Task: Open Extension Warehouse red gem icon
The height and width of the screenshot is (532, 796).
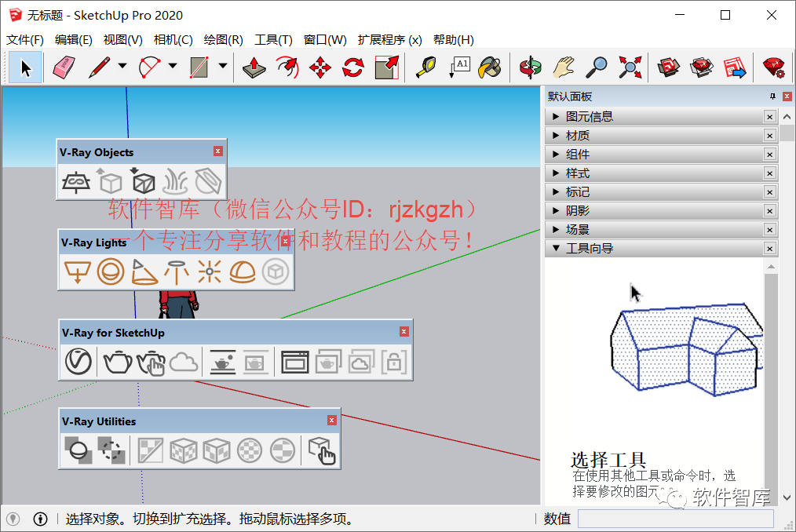Action: pos(702,67)
